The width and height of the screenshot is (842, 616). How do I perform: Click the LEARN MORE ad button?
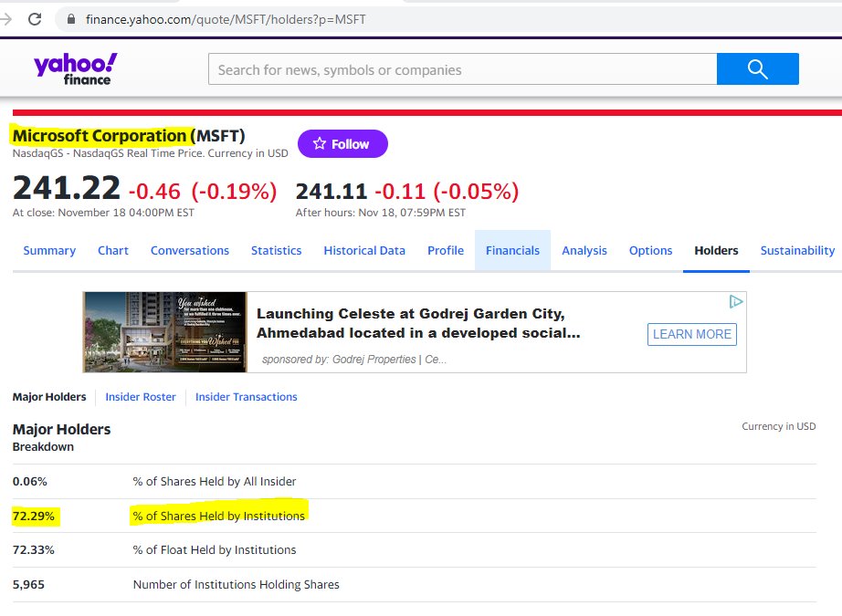tap(691, 334)
